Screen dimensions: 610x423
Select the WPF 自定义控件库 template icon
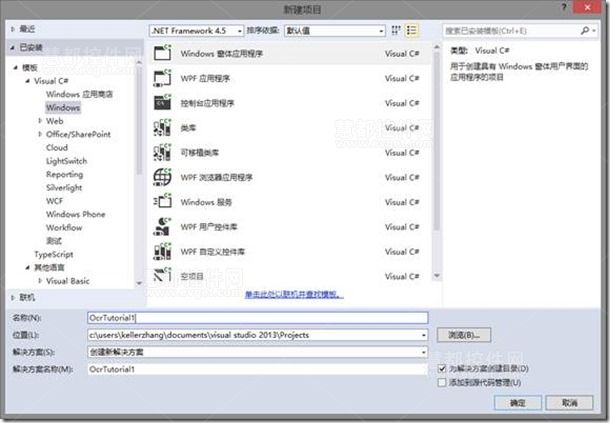click(x=163, y=252)
